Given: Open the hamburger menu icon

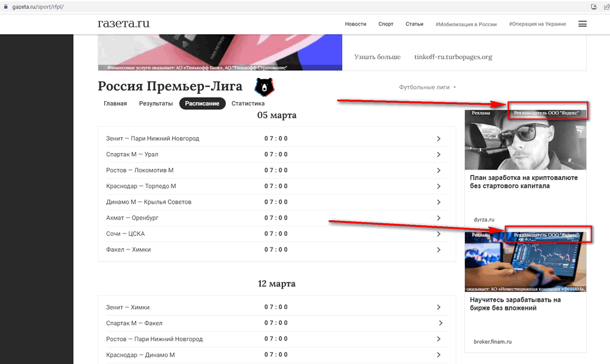Looking at the screenshot, I should (583, 24).
